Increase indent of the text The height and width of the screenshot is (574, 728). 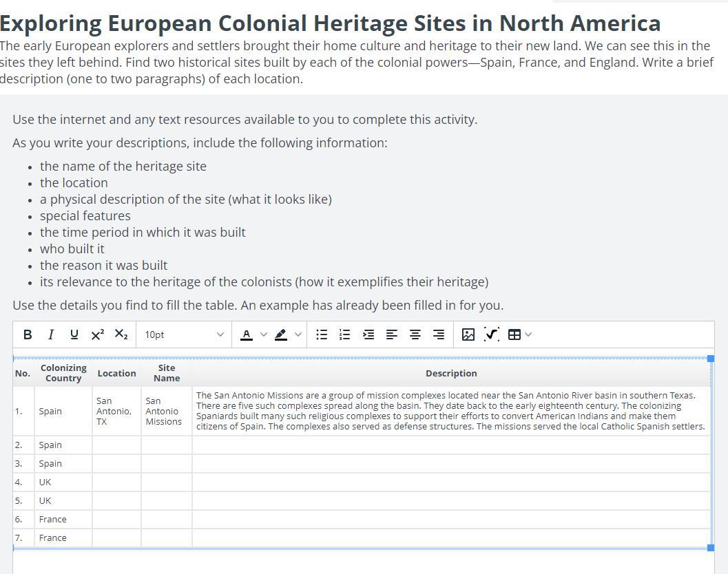[368, 334]
